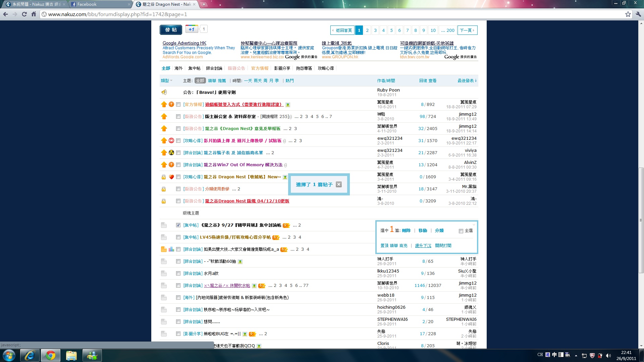644x362 pixels.
Task: Click the attachment paperclip on Win7 Out Of Memory thread
Action: pos(286,165)
